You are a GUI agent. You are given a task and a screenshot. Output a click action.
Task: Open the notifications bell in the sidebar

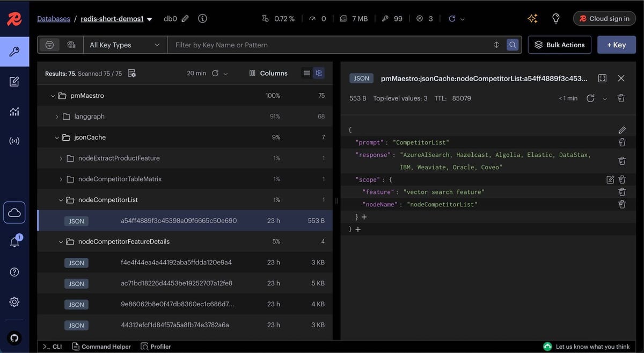[x=14, y=240]
